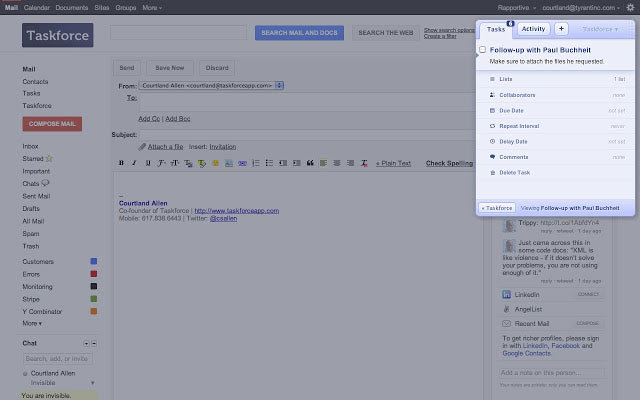Screen dimensions: 640x400
Task: Switch to the Activity tab
Action: [x=533, y=29]
